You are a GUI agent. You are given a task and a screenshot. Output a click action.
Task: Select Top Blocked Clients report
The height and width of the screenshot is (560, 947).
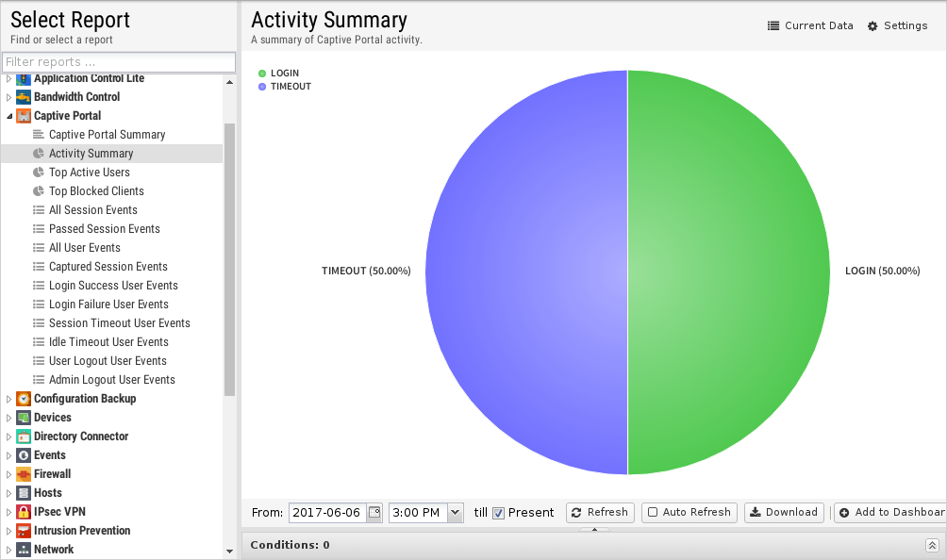pyautogui.click(x=96, y=190)
